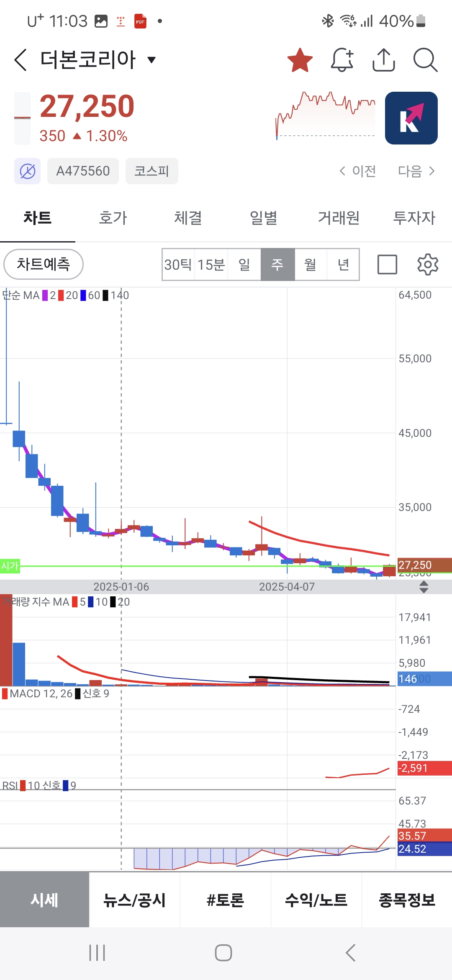This screenshot has height=980, width=452.
Task: Select the 30틱 chart interval
Action: pos(178,265)
